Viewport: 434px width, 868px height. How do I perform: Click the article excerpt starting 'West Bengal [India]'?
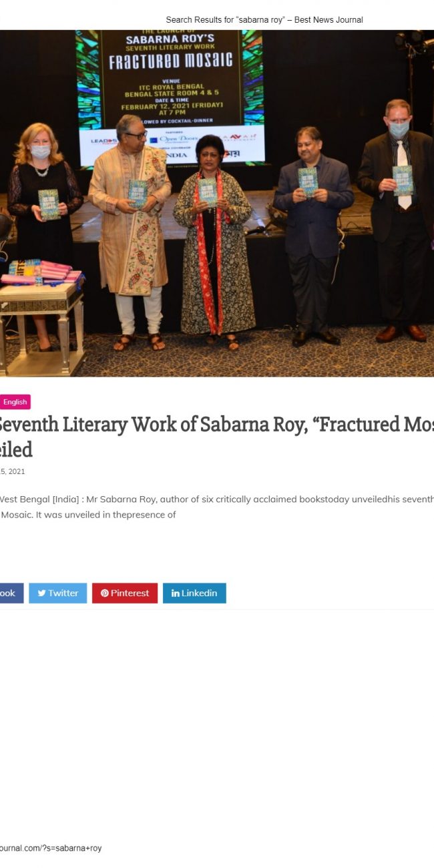point(217,507)
